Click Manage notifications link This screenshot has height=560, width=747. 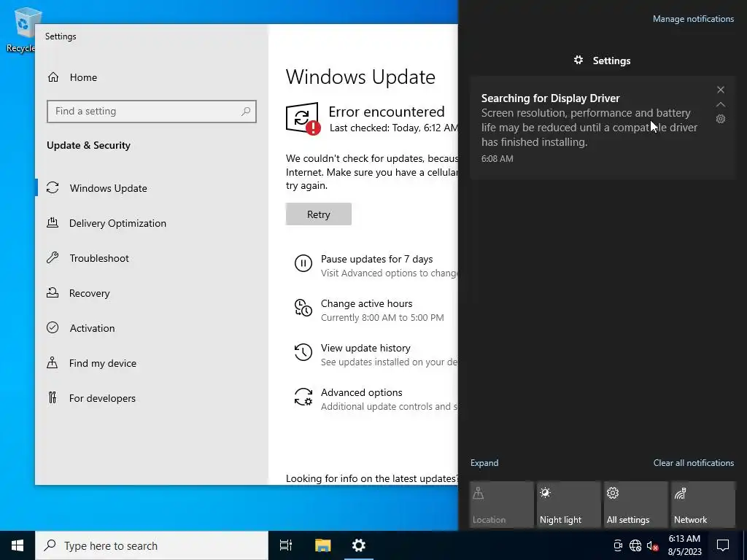(693, 19)
